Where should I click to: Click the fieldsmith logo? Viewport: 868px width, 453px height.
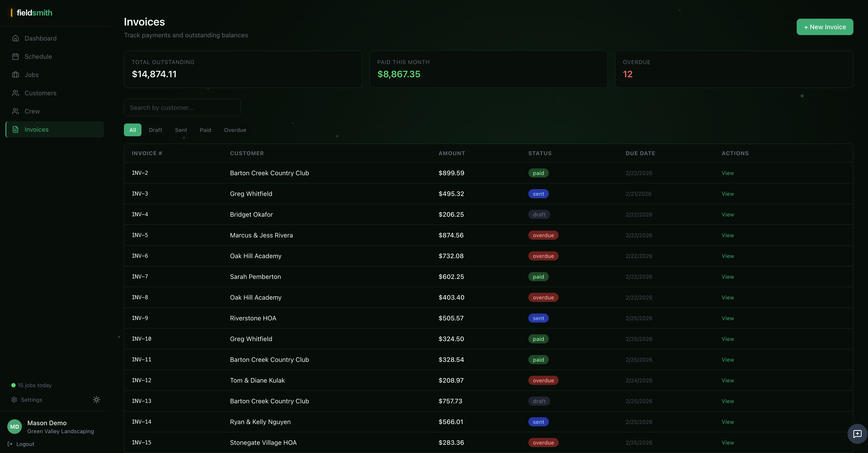click(32, 13)
